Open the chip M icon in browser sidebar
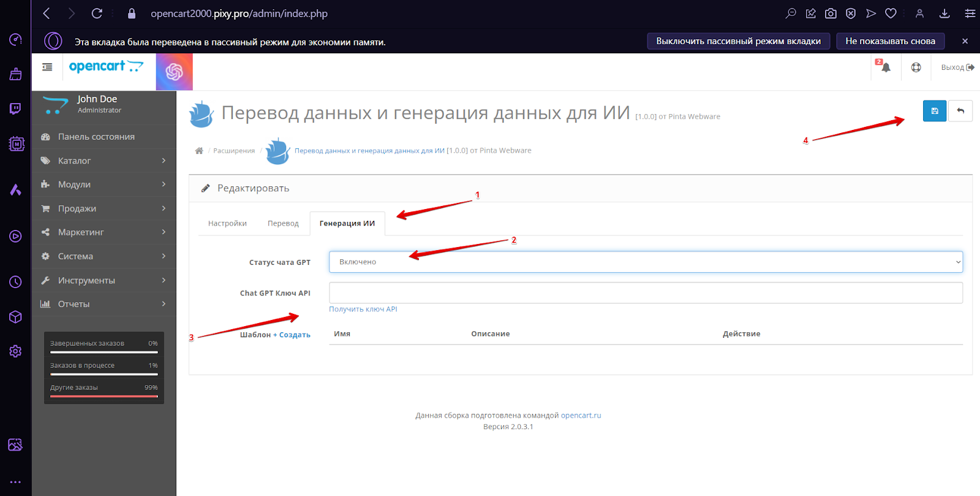The height and width of the screenshot is (496, 980). point(17,144)
